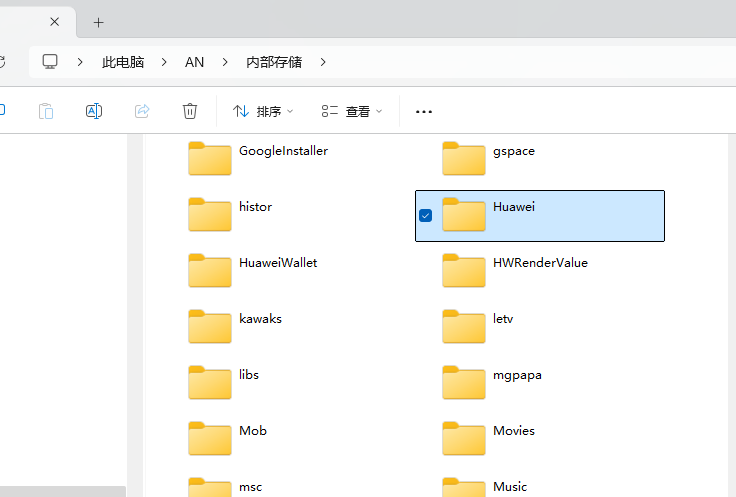The width and height of the screenshot is (736, 497).
Task: Click the letv folder name
Action: coord(503,319)
